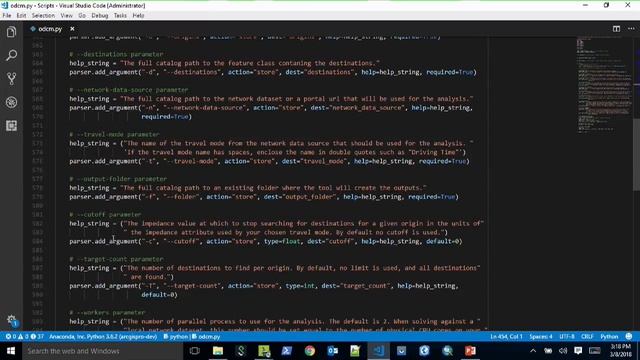This screenshot has height=360, width=640.
Task: Click the feedback smiley in status bar
Action: [x=629, y=337]
